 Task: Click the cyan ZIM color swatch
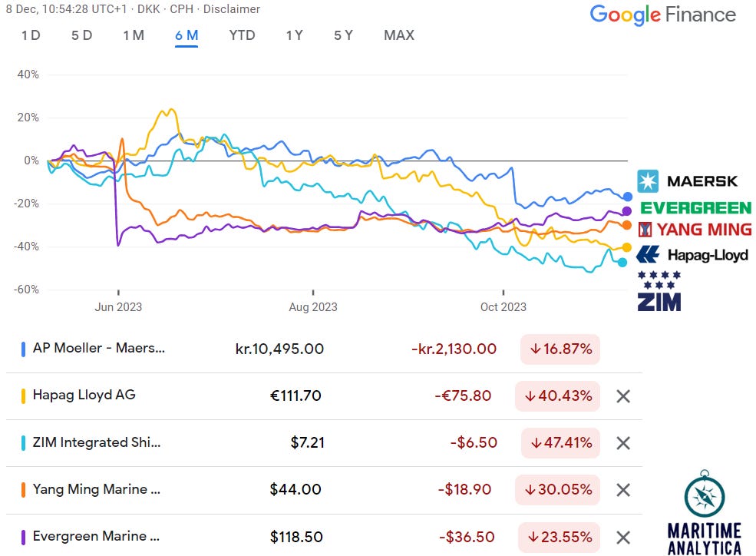tap(23, 442)
